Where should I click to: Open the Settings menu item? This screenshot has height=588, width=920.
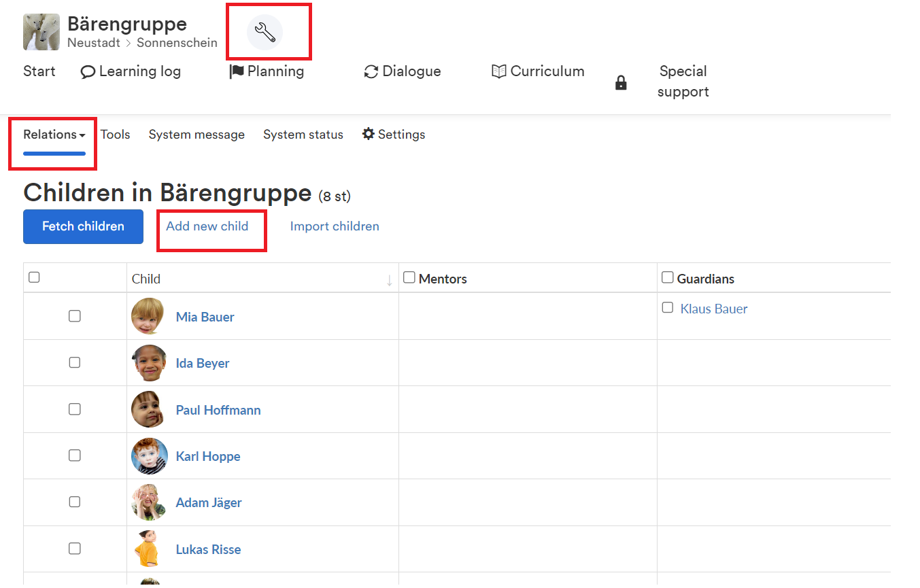pos(394,135)
